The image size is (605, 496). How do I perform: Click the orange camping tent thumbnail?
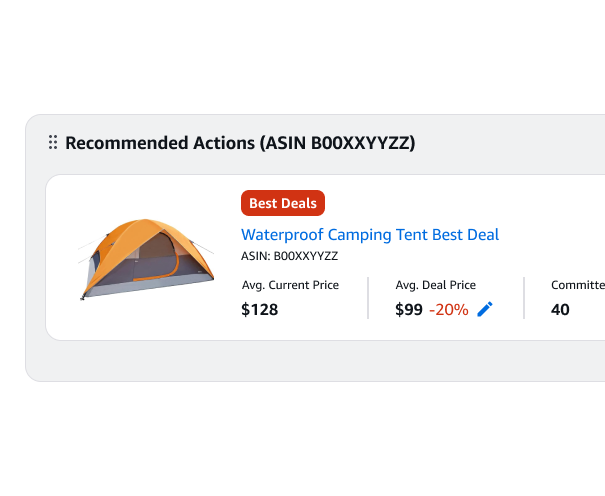pos(146,258)
